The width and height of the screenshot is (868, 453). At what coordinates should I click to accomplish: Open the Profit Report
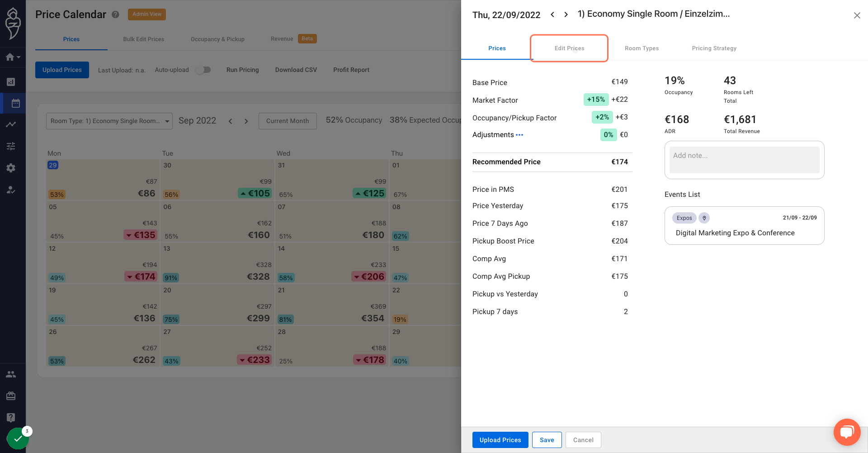pyautogui.click(x=351, y=70)
